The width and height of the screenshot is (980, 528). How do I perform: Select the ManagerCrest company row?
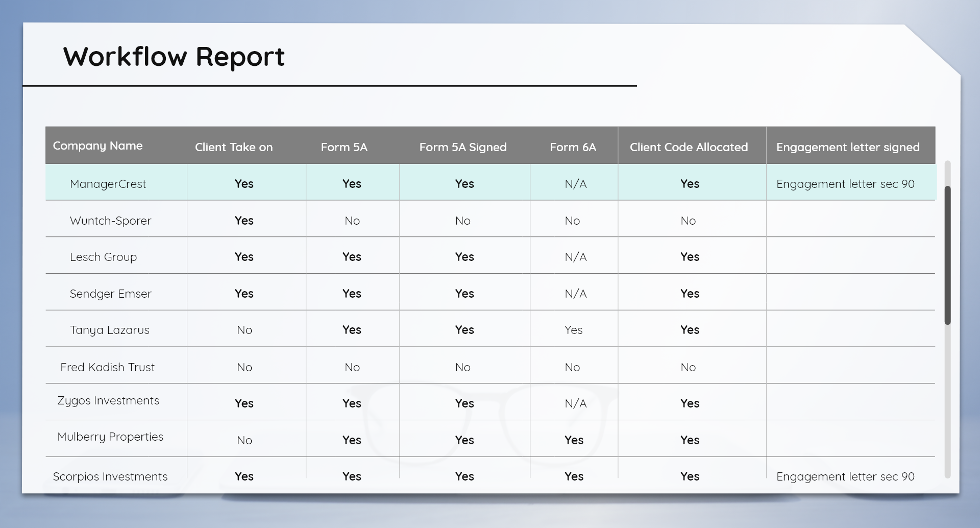coord(491,182)
